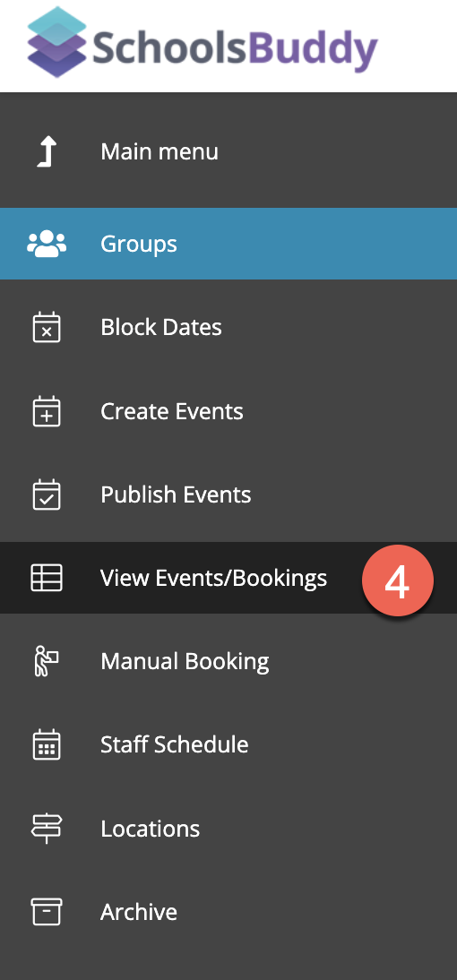
Task: Click the Staff Schedule calendar grid icon
Action: coord(47,744)
